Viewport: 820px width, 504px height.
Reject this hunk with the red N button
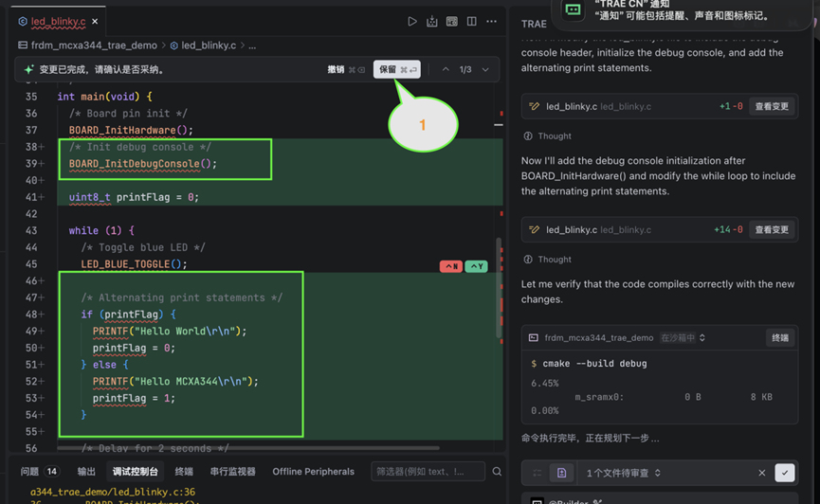coord(451,266)
